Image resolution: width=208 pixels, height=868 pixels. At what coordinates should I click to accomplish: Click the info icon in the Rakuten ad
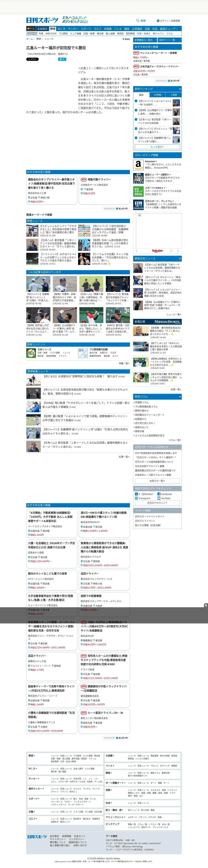(x=171, y=251)
